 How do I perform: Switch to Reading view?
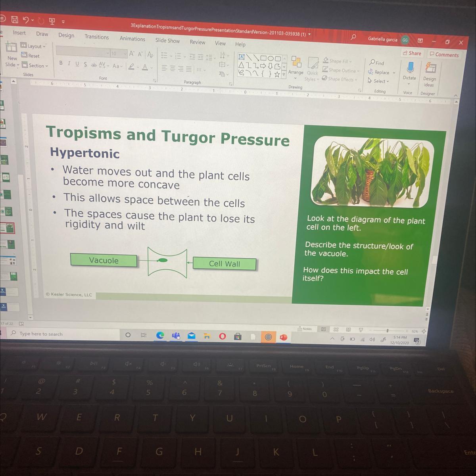point(348,330)
